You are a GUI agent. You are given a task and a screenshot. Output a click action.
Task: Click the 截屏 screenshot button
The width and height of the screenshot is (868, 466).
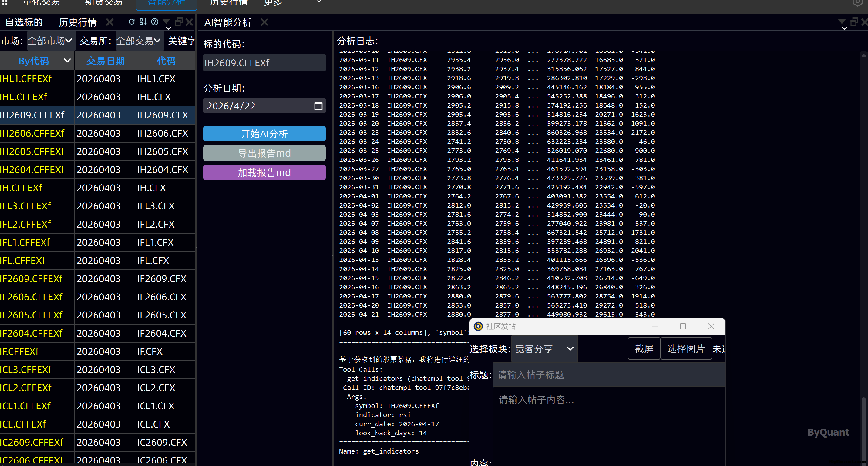[644, 349]
